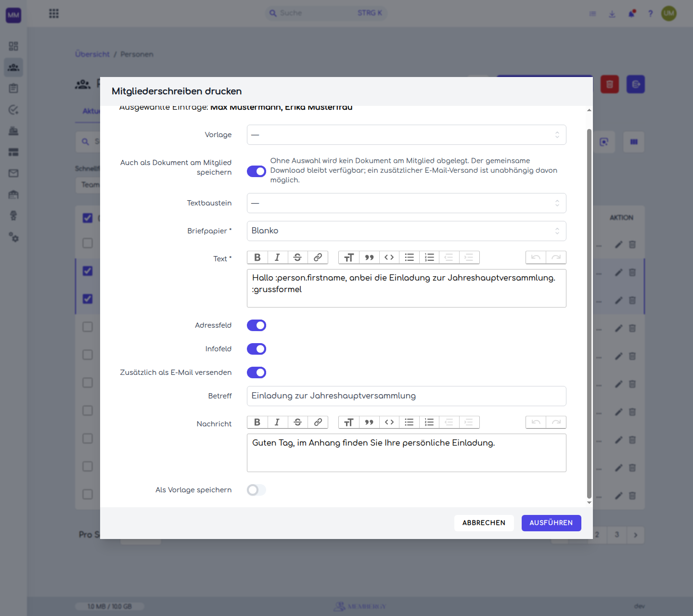This screenshot has height=616, width=693.
Task: Click undo in the Text editor toolbar
Action: (536, 257)
